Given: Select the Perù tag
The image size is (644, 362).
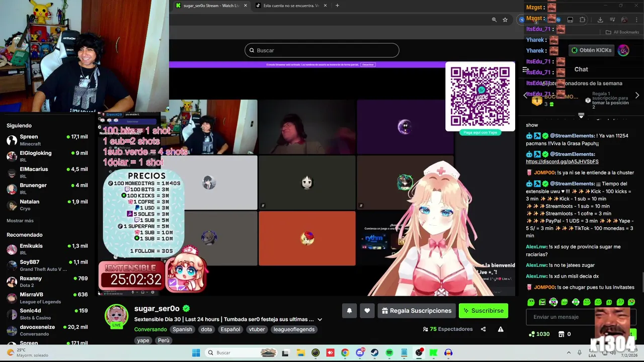Looking at the screenshot, I should [164, 340].
